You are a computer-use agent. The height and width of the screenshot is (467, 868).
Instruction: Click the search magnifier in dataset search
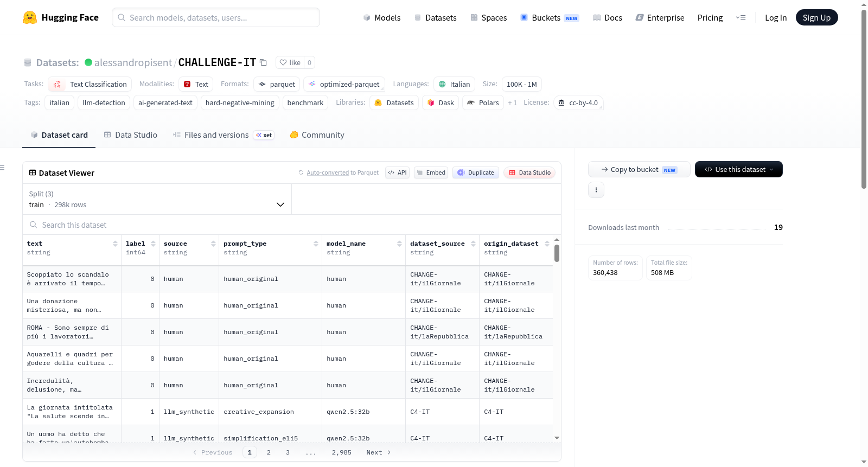34,225
